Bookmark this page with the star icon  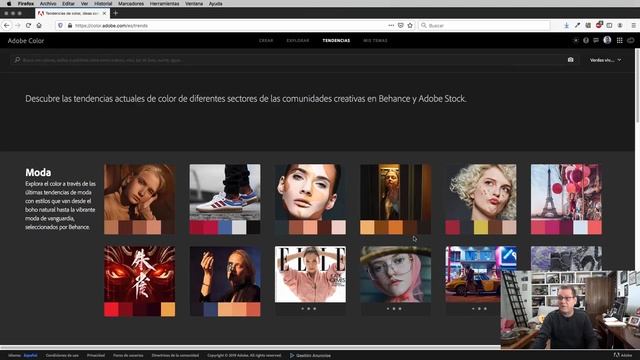(410, 25)
